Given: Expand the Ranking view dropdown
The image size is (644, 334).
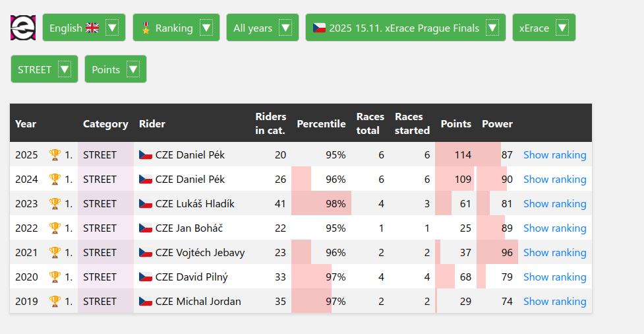Looking at the screenshot, I should (176, 28).
